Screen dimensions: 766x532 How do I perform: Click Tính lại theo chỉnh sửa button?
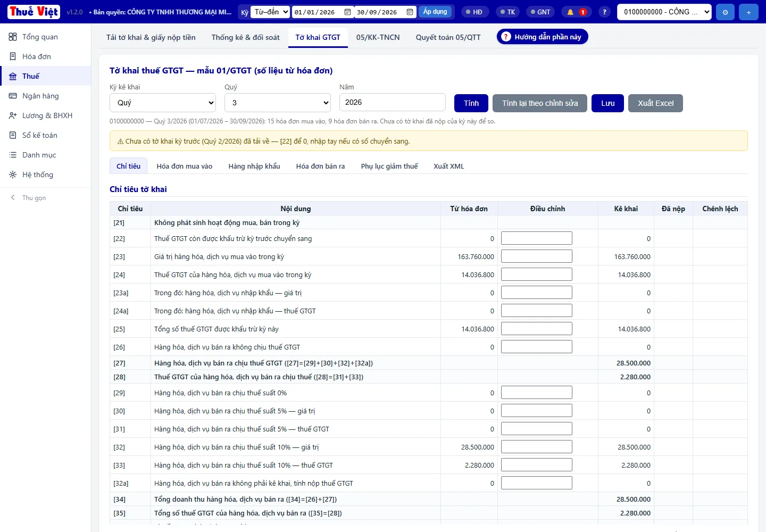(x=540, y=103)
